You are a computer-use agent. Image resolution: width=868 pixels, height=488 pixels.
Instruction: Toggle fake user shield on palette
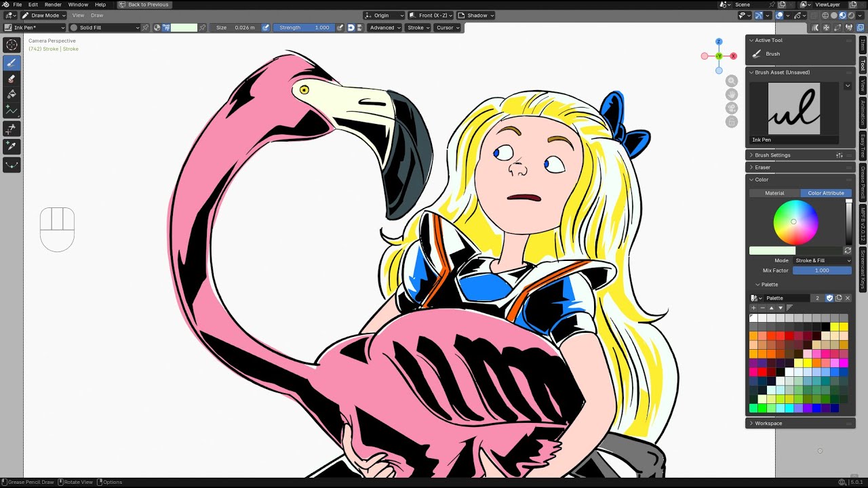coord(829,298)
